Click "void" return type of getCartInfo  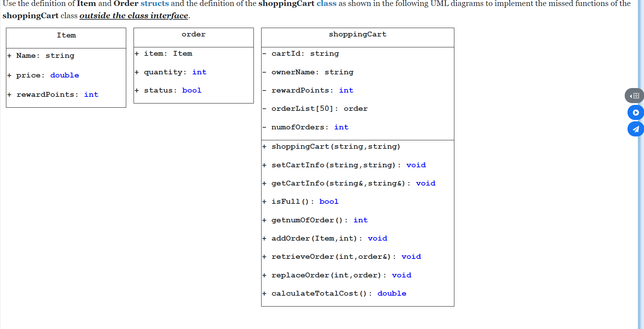pyautogui.click(x=425, y=183)
